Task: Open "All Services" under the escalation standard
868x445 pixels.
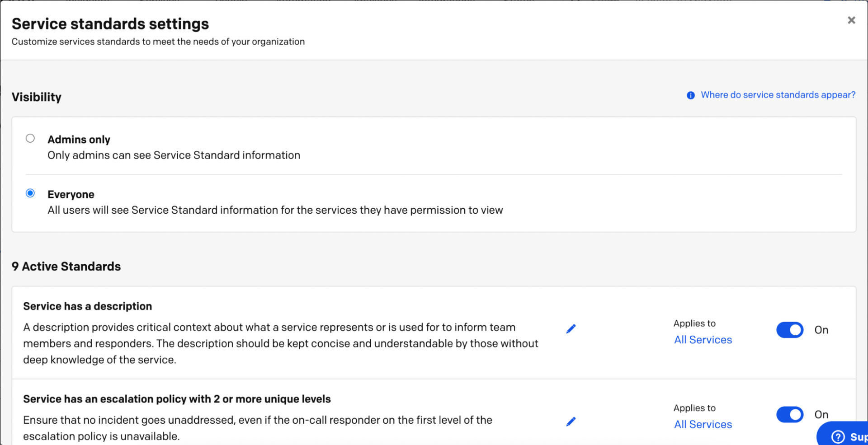Action: point(703,424)
